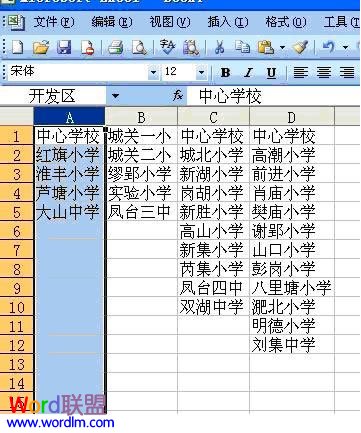Screen dimensions: 361x433
Task: Select cell containing 双湖中学
Action: click(213, 307)
